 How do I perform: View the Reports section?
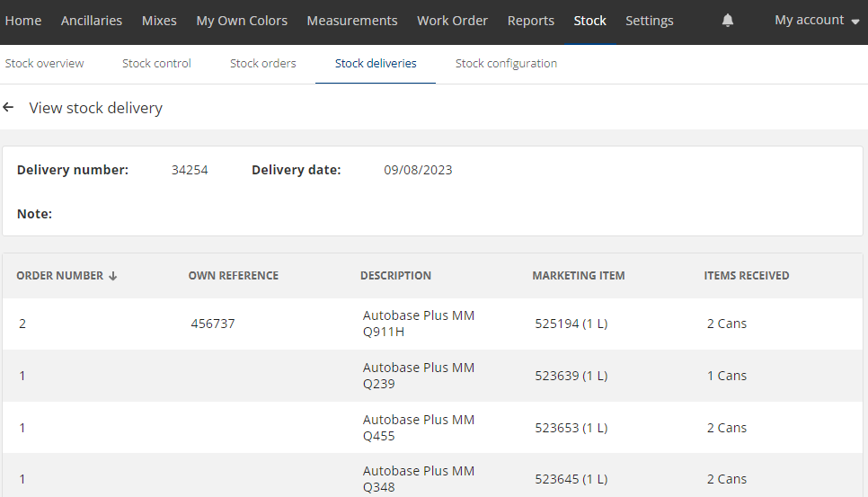point(530,21)
